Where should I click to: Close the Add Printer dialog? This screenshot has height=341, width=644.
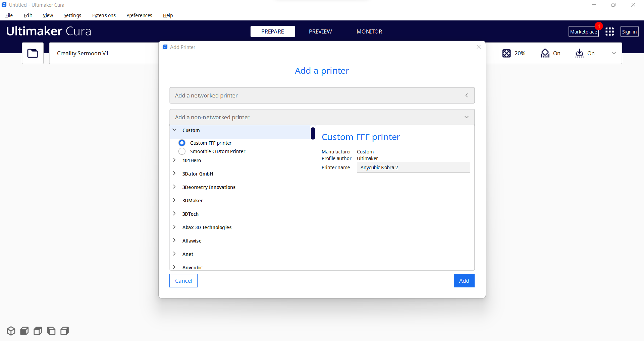(479, 47)
